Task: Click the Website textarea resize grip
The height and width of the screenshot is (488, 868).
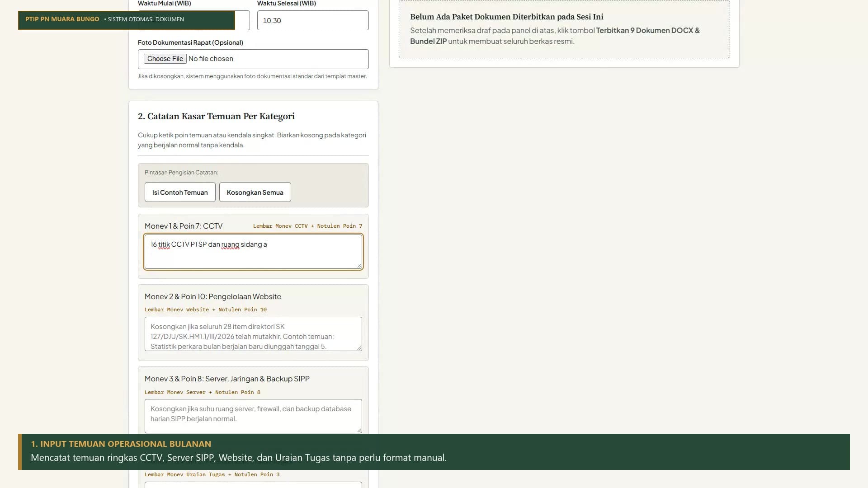Action: [359, 348]
